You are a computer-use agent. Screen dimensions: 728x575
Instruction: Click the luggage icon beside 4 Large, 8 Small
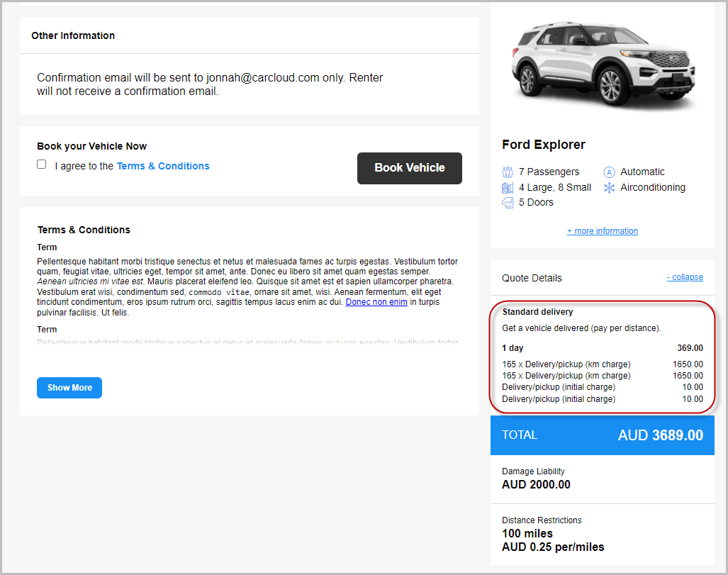point(508,187)
